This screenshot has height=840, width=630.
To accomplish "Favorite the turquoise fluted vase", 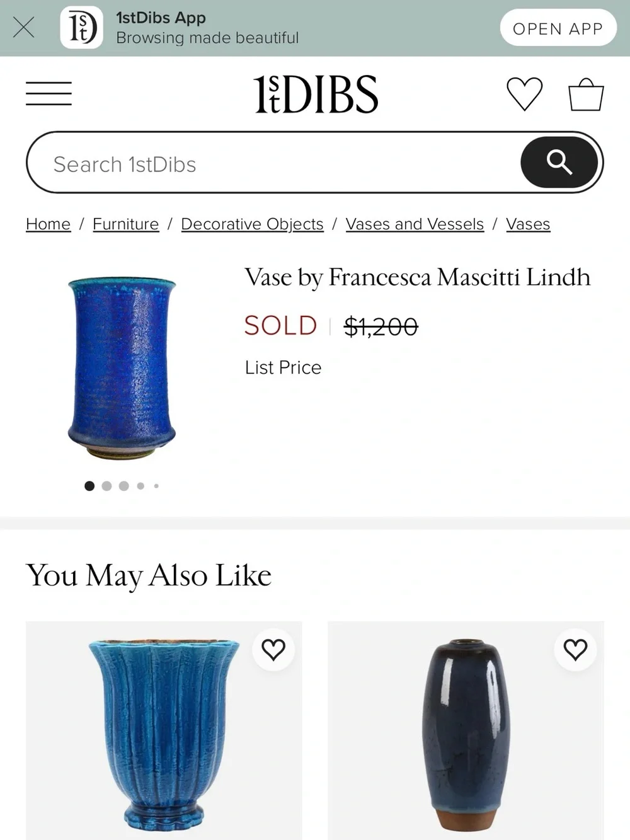I will tap(273, 650).
